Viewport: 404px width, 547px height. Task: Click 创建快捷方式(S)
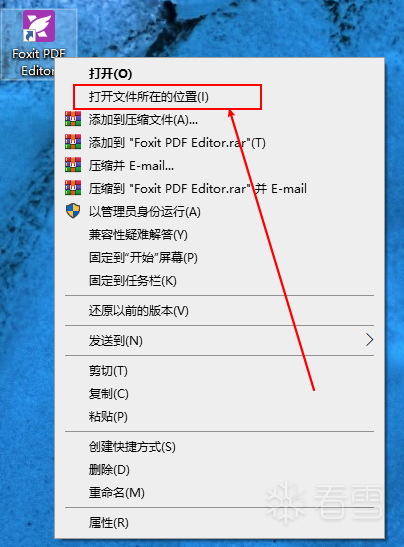click(219, 447)
